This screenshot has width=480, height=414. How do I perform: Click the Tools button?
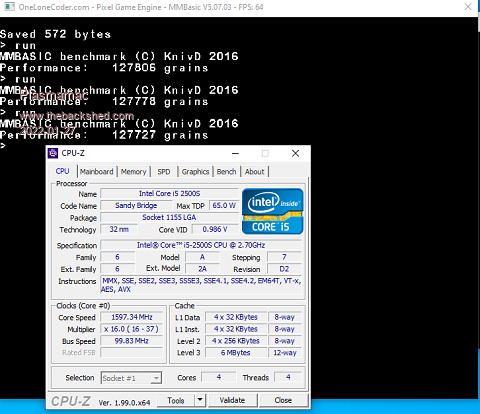tap(176, 400)
